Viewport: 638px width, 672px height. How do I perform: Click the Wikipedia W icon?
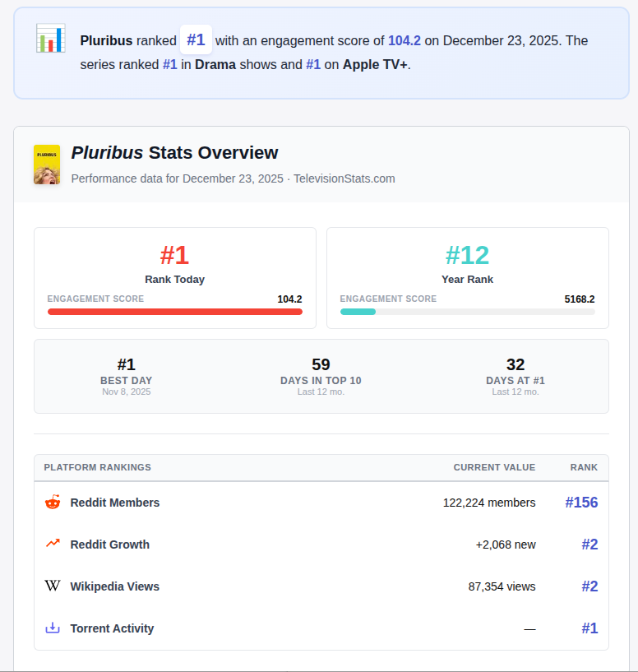click(x=53, y=586)
